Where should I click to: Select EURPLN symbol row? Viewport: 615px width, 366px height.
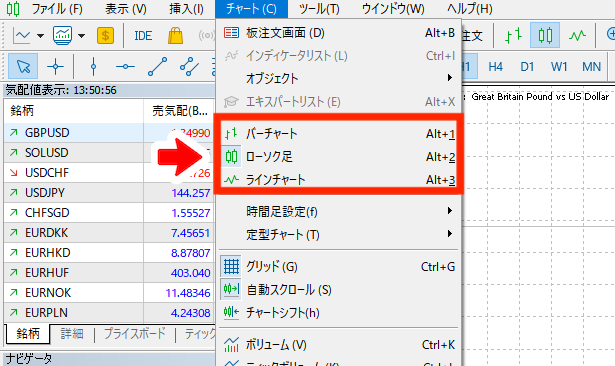[x=109, y=313]
